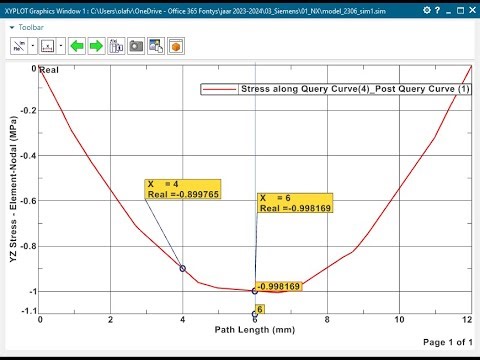
Task: Click the help question mark icon
Action: (x=437, y=10)
